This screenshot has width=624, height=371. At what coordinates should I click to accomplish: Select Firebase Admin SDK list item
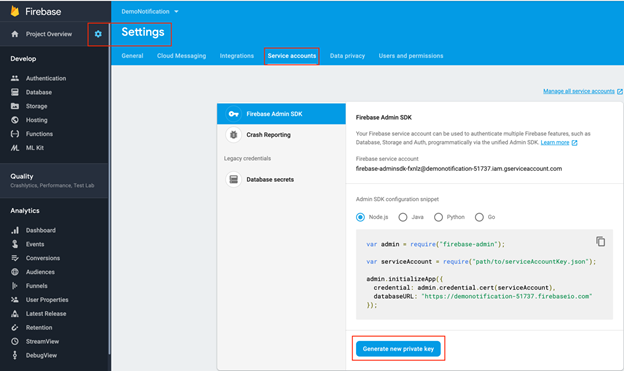pos(281,114)
